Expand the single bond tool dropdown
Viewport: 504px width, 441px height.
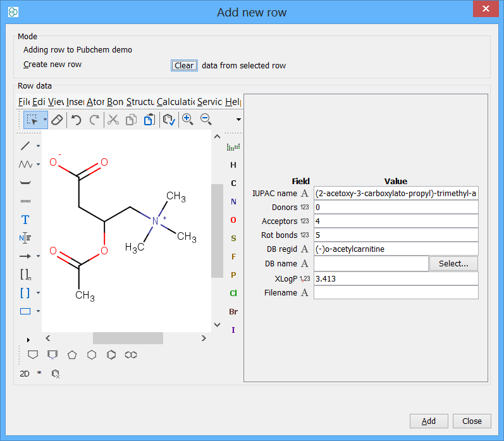[x=38, y=146]
